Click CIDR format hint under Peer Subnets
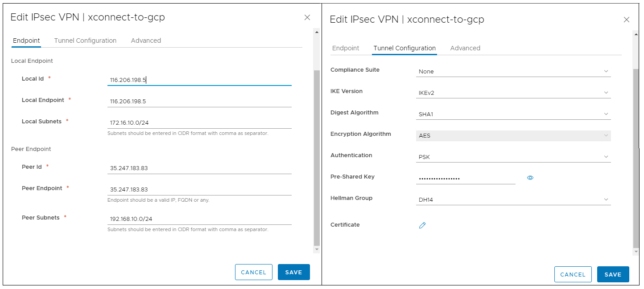Screen dimensions: 644x289 coord(188,229)
